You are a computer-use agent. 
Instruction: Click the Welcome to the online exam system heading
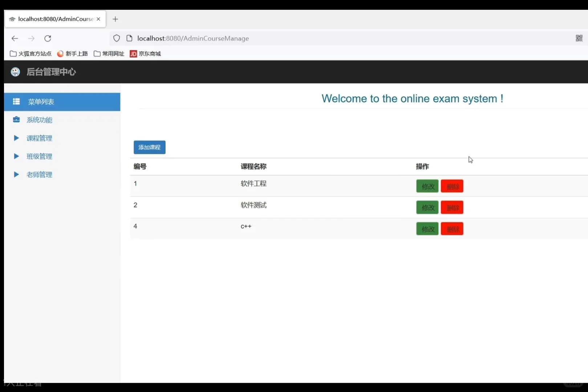pos(412,99)
